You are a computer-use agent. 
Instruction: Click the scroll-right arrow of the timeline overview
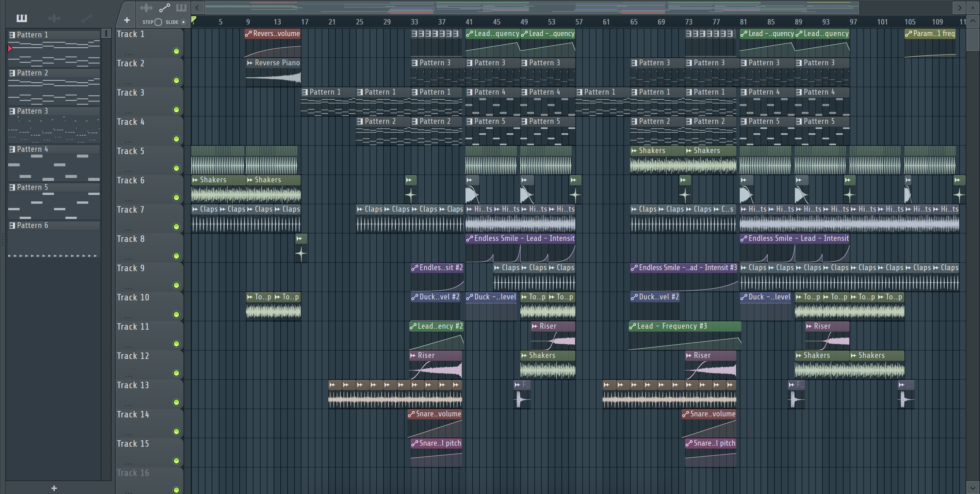(960, 7)
